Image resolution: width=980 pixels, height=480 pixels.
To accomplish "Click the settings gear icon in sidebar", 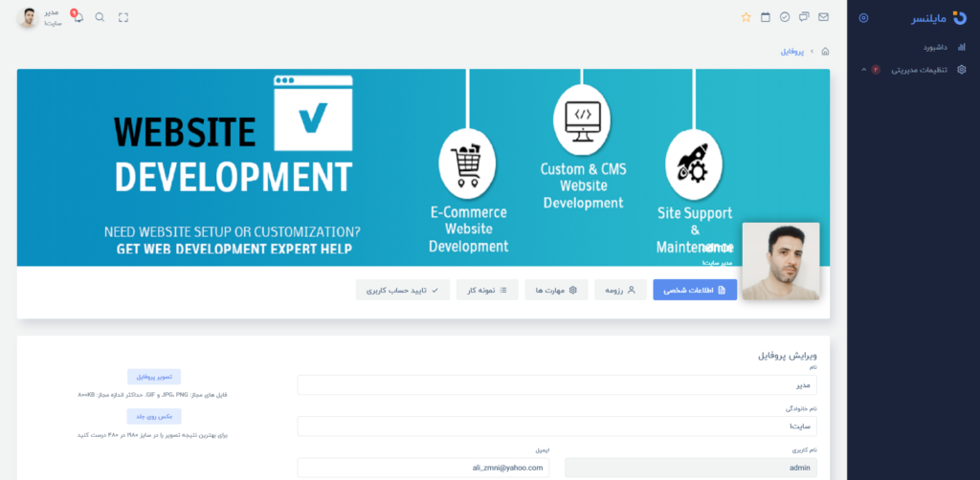I will [961, 69].
